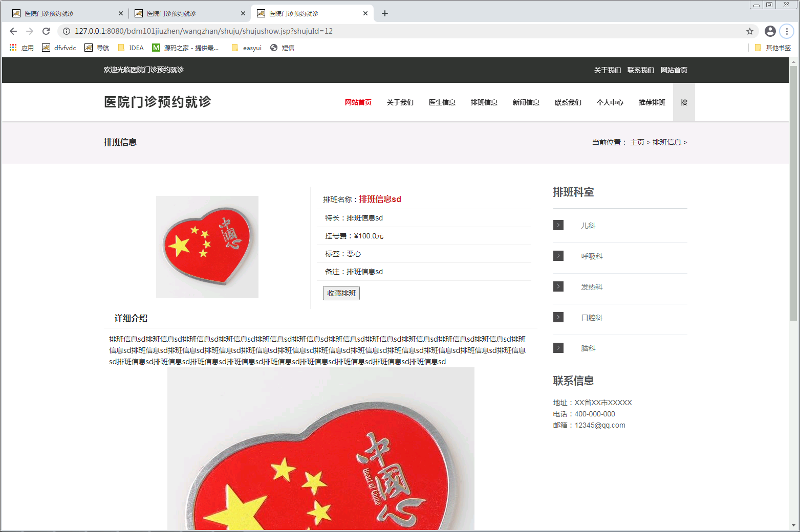Select 关于我们 in main navigation
800x532 pixels.
[x=400, y=102]
